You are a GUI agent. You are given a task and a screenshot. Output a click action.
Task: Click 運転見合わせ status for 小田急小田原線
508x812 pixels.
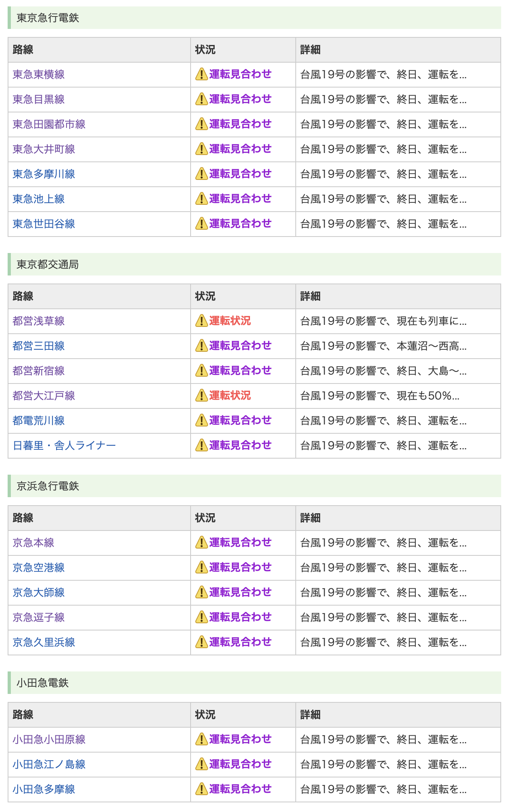tap(240, 739)
